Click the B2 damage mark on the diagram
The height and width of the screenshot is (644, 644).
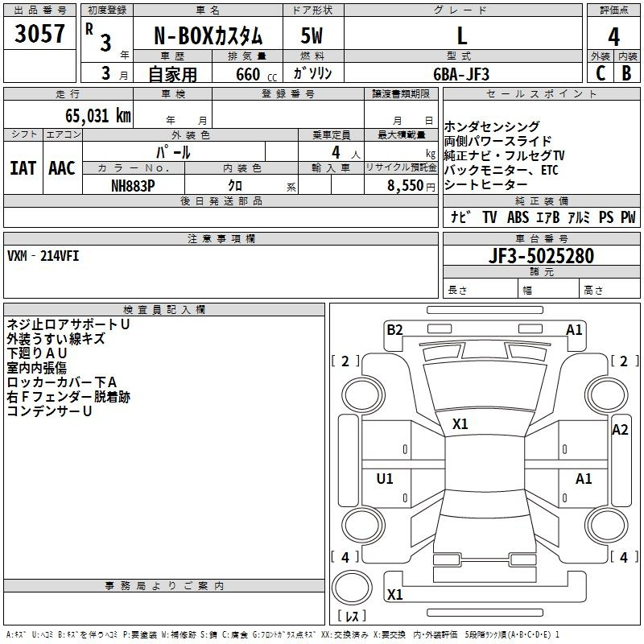(x=394, y=329)
